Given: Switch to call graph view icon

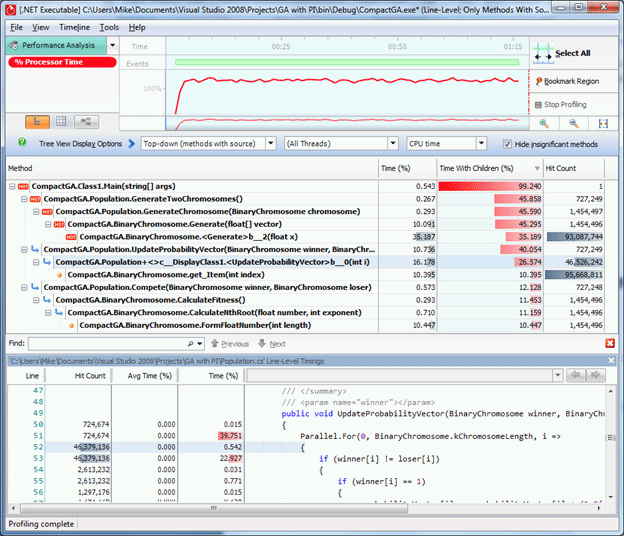Looking at the screenshot, I should (x=85, y=122).
